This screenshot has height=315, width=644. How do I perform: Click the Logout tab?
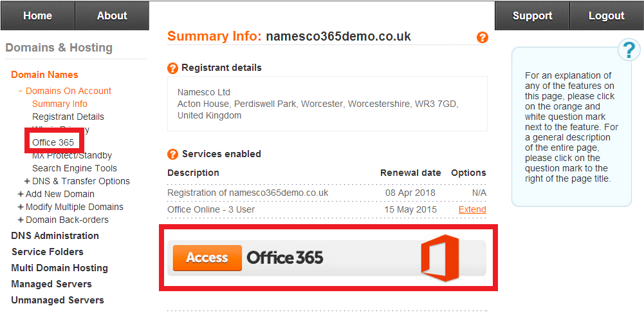pyautogui.click(x=606, y=15)
